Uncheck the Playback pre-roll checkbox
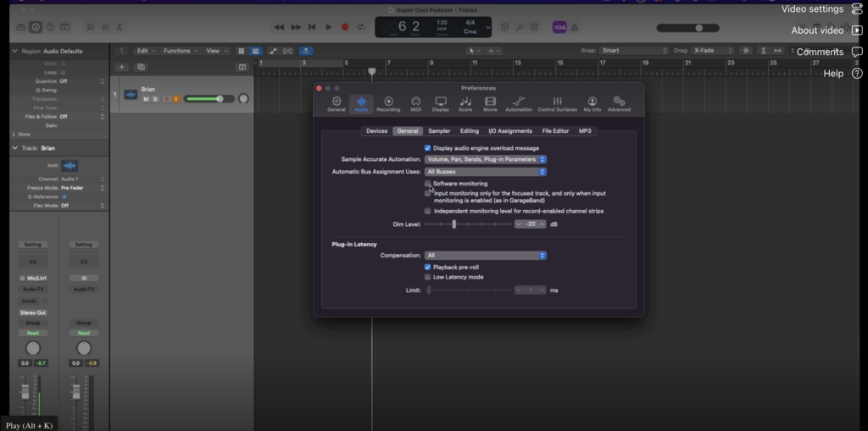Screen dimensions: 868x431 427,268
